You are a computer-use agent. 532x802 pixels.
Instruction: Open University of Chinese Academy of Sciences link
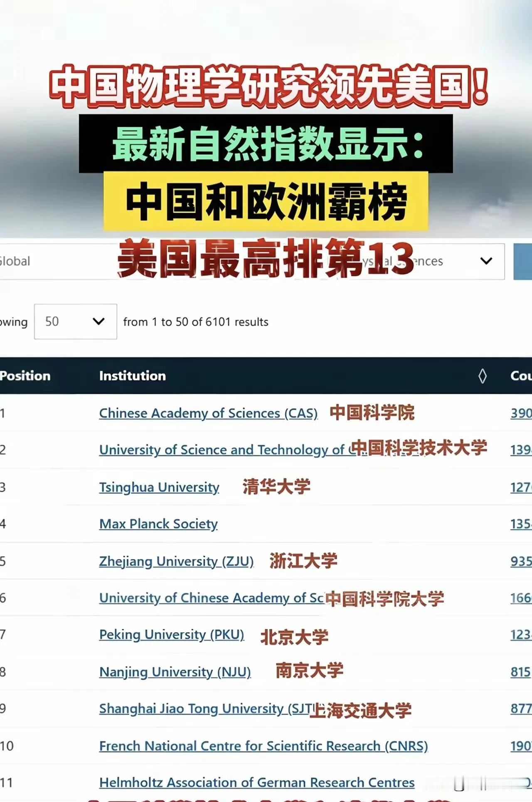[212, 598]
